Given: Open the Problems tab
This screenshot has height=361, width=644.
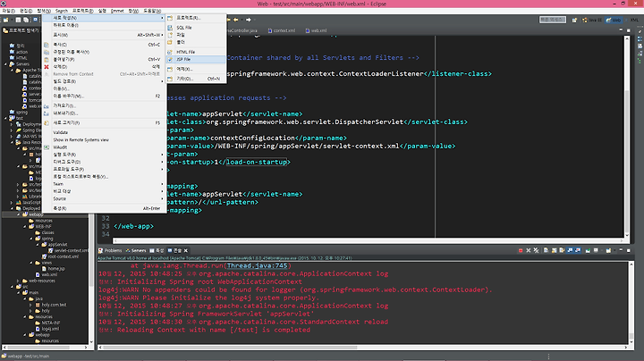Looking at the screenshot, I should pyautogui.click(x=110, y=250).
